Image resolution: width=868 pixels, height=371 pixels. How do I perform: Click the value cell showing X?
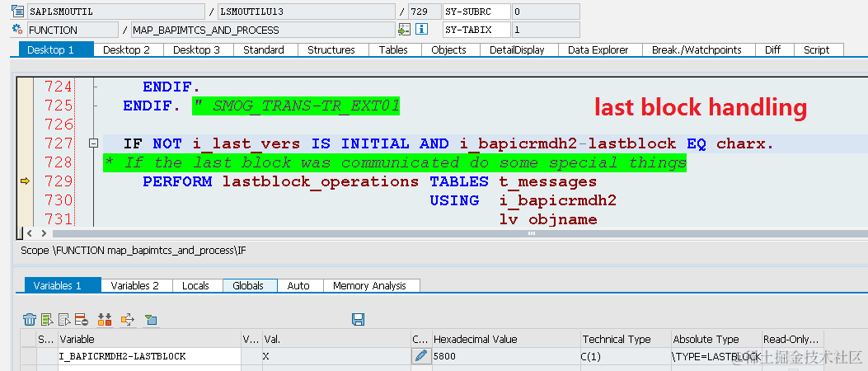click(336, 356)
